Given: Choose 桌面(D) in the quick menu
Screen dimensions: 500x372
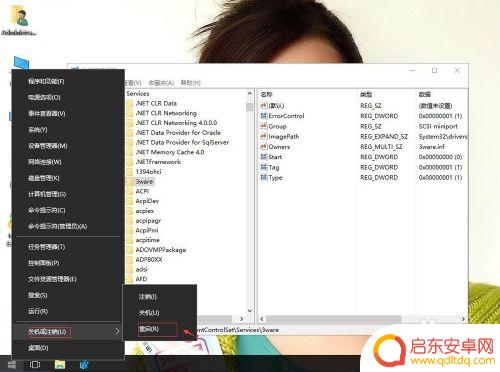Looking at the screenshot, I should [68, 348].
